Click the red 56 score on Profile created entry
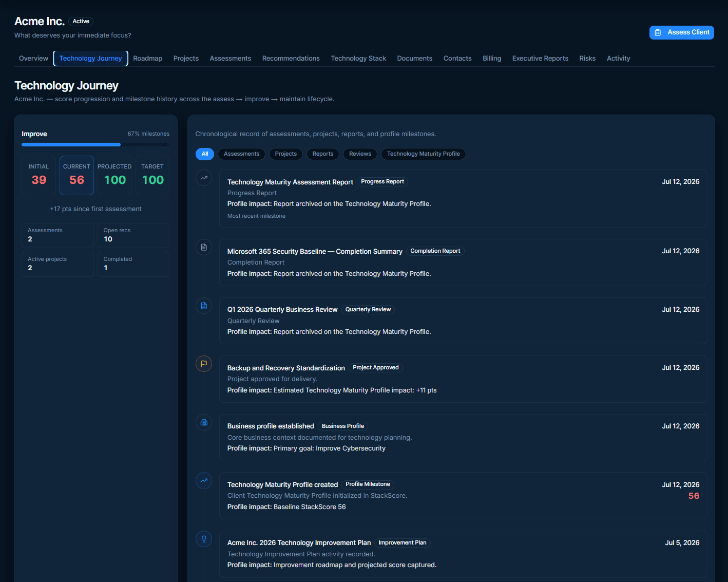The image size is (728, 582). 694,496
